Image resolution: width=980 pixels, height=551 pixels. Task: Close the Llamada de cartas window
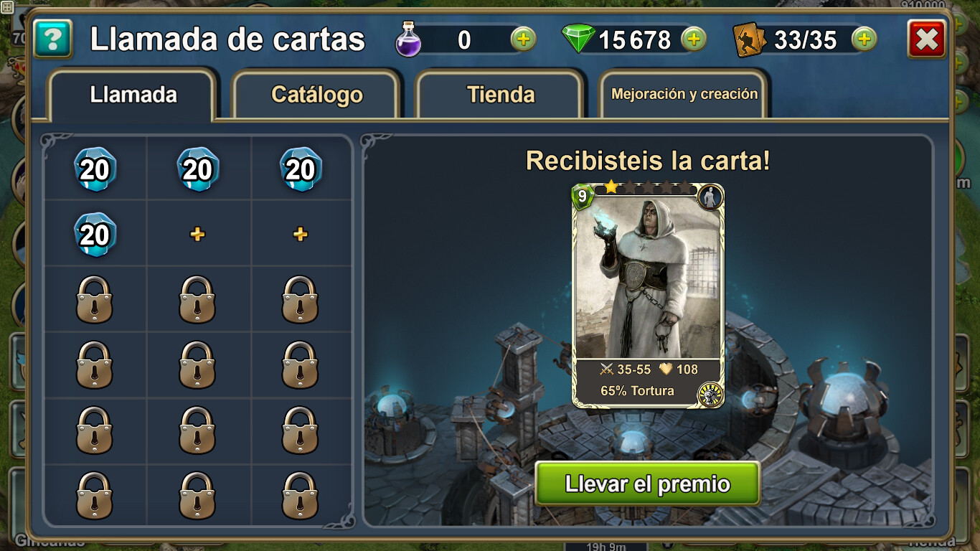pos(926,39)
